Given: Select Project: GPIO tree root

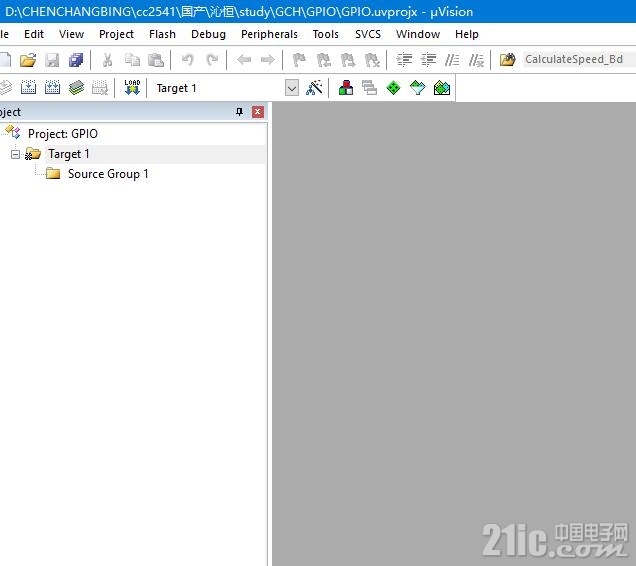Looking at the screenshot, I should pyautogui.click(x=63, y=134).
